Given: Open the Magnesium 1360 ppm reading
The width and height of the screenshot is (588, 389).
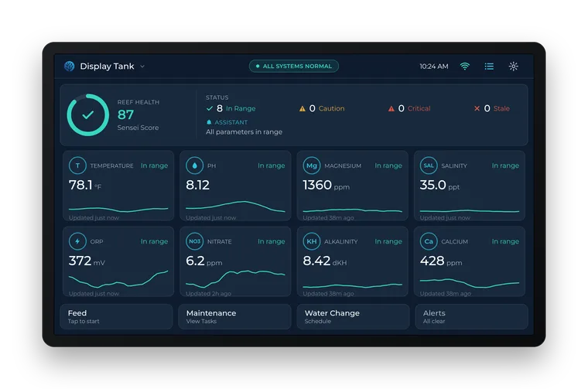Looking at the screenshot, I should click(x=326, y=185).
